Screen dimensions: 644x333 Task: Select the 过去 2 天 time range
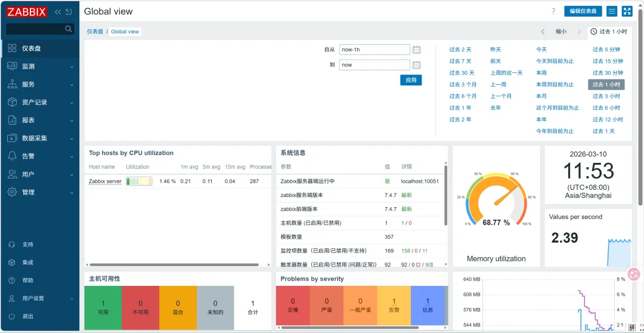[460, 50]
